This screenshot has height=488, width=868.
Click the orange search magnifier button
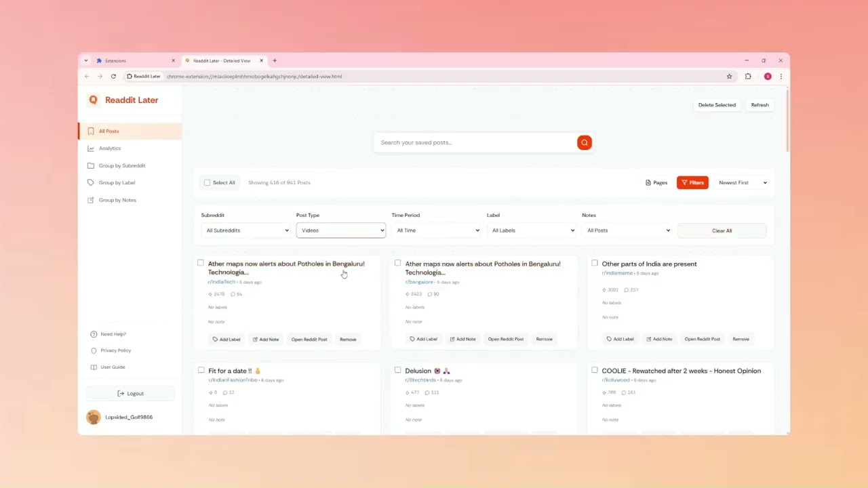[x=584, y=142]
